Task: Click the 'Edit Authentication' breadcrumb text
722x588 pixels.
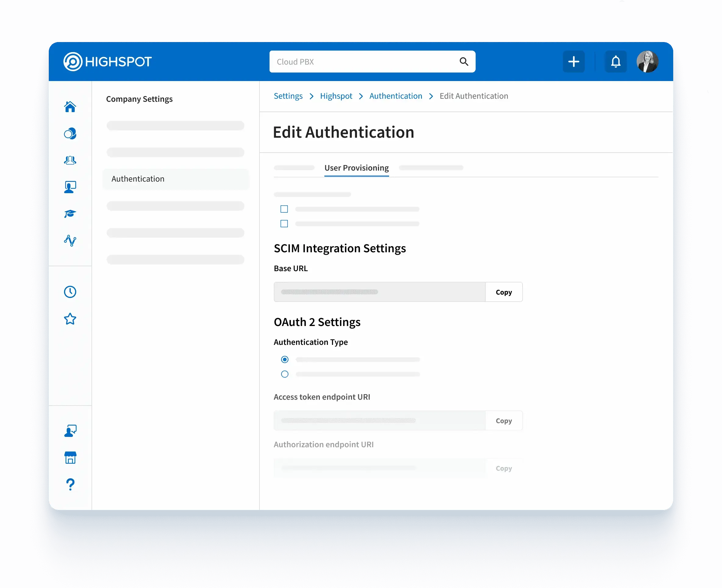Action: (x=474, y=96)
